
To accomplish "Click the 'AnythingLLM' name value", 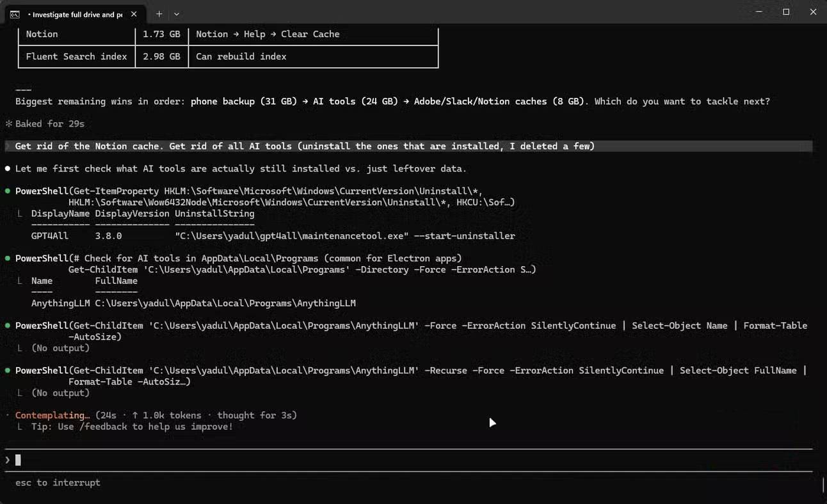I will [60, 303].
